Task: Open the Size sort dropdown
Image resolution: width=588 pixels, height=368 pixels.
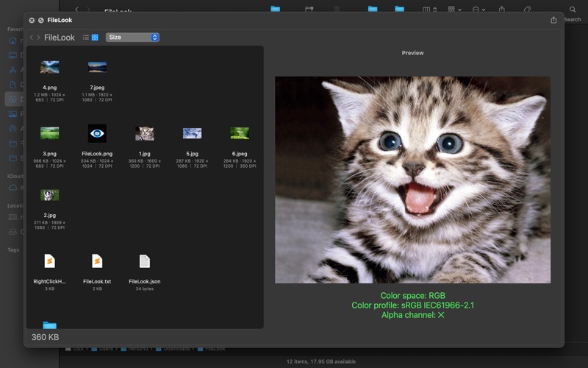Action: [x=132, y=38]
